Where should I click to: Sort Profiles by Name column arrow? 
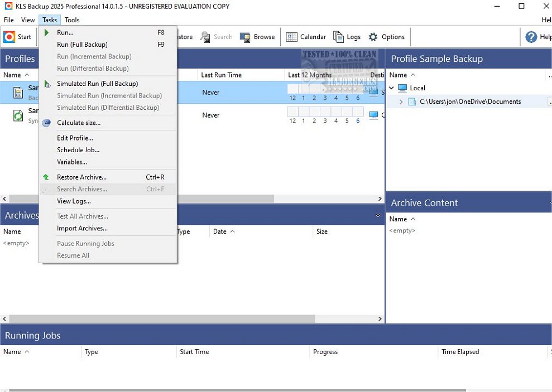27,75
